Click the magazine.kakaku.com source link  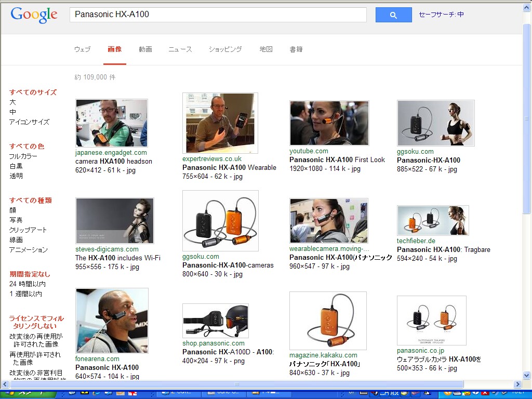pos(323,355)
